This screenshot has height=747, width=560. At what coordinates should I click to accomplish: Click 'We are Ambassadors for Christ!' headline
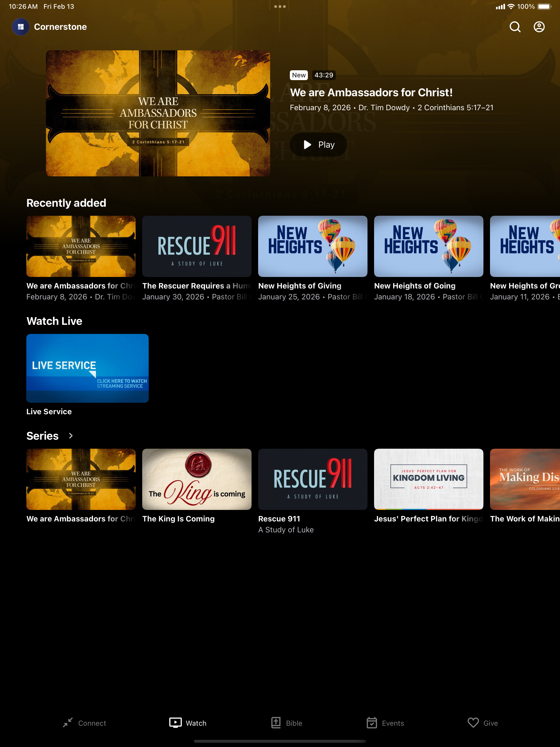[x=371, y=92]
